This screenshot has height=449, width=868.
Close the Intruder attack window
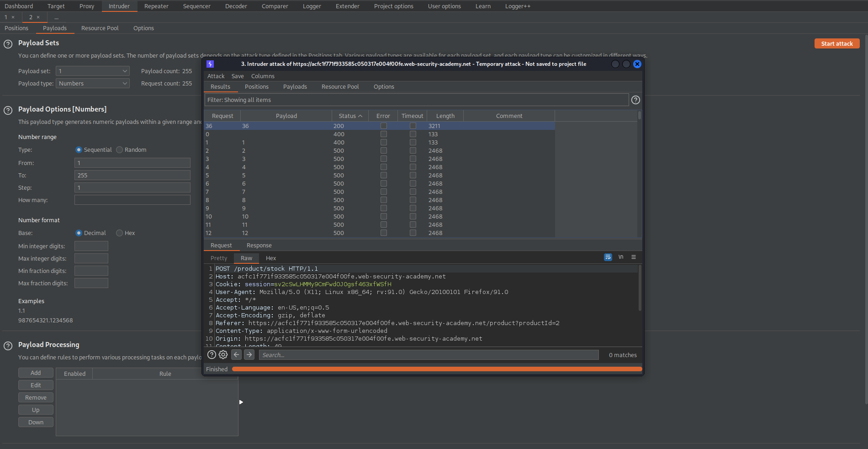click(637, 64)
